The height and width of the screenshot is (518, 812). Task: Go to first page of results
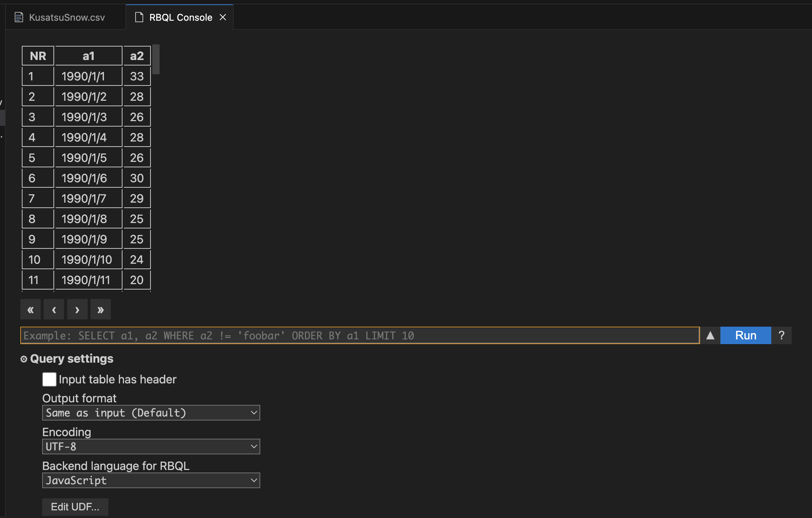coord(31,310)
